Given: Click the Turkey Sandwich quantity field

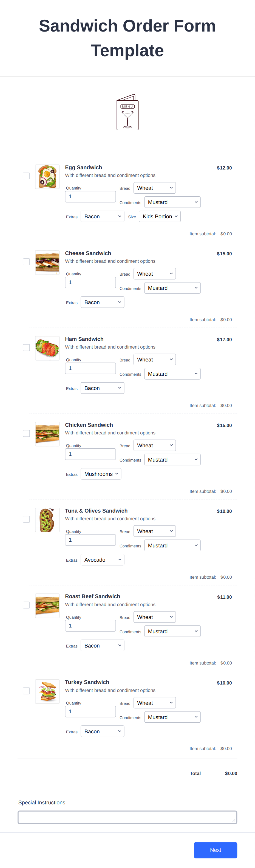Looking at the screenshot, I should point(90,711).
